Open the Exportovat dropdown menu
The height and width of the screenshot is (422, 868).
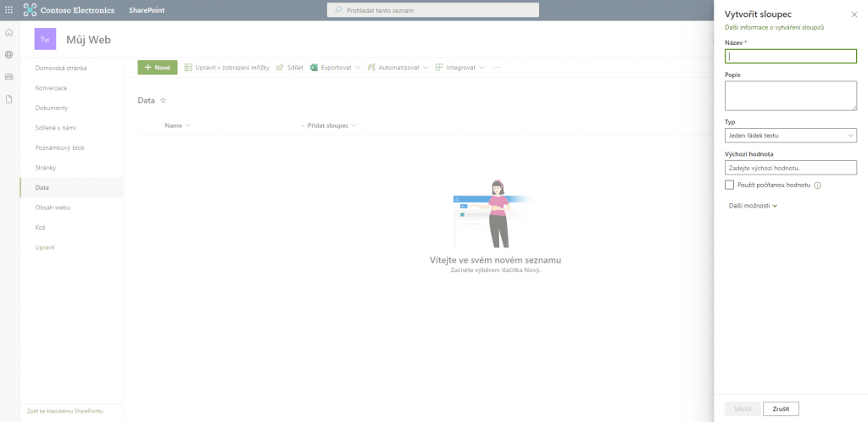tap(336, 67)
